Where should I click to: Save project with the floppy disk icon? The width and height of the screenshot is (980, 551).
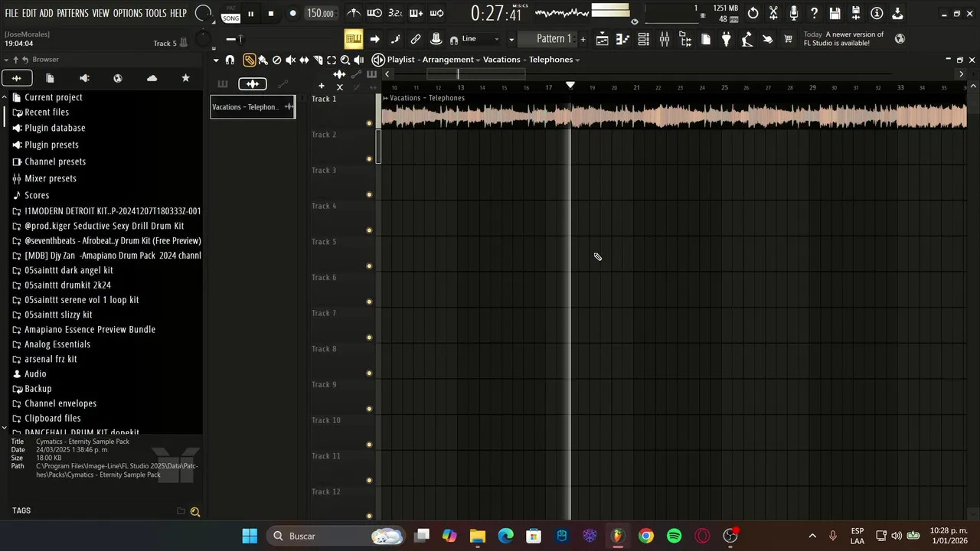coord(835,13)
